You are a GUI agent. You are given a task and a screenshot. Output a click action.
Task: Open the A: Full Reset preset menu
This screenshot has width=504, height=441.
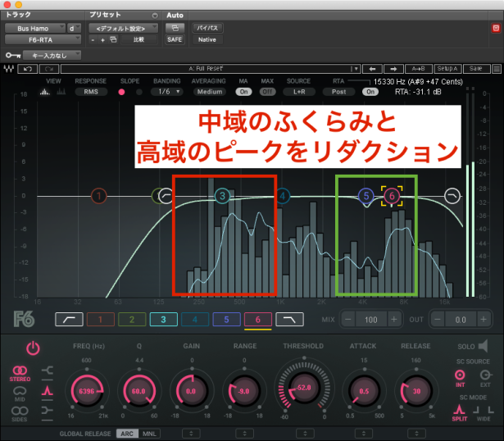coord(211,69)
